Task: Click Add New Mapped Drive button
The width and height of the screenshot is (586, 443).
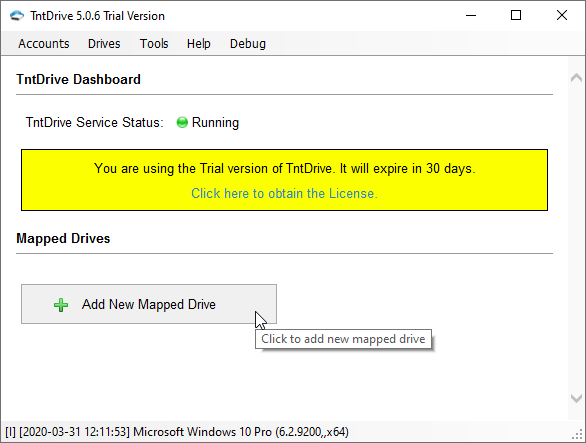Action: [x=149, y=304]
